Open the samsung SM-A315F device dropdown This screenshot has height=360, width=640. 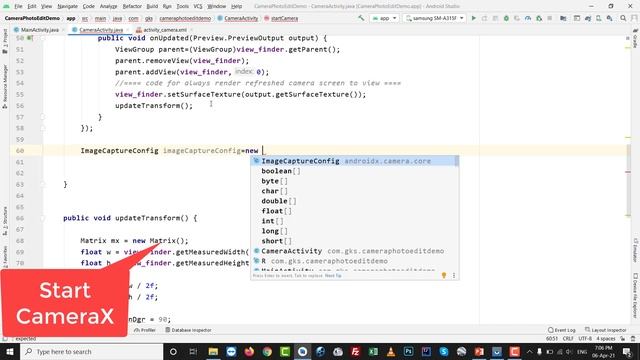tap(434, 18)
